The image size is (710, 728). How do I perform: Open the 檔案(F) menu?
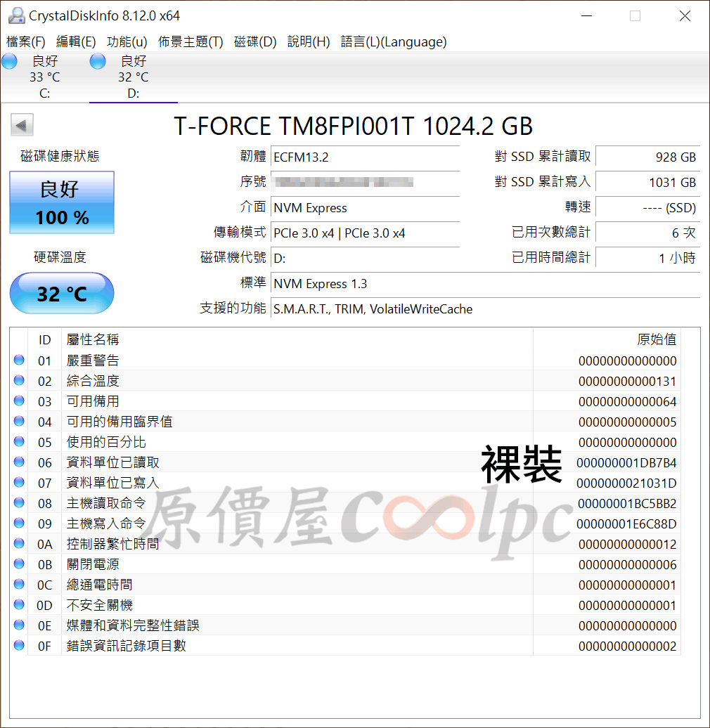(x=26, y=41)
